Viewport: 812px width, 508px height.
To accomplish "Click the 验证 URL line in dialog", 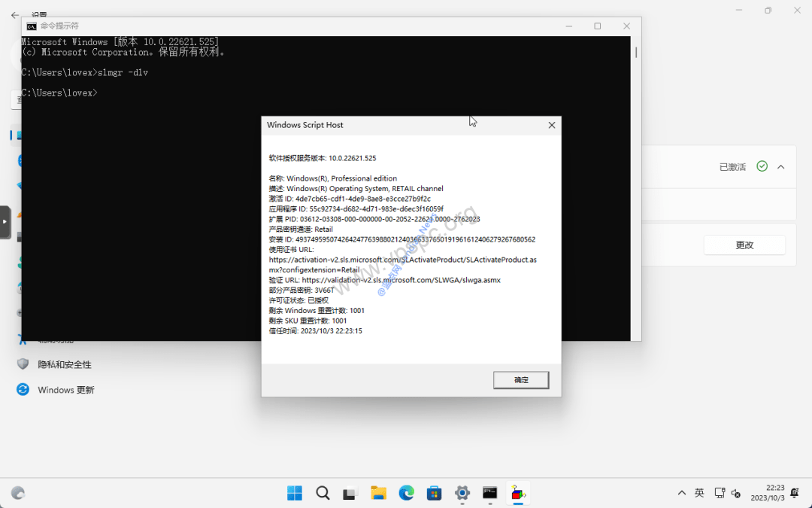I will pos(385,280).
